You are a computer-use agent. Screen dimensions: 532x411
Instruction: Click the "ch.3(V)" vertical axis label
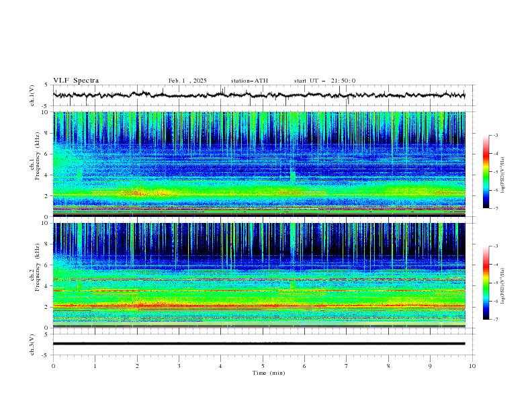coord(32,345)
